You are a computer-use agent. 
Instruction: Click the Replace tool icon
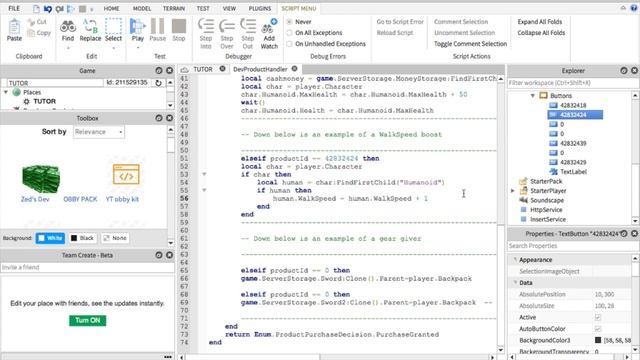point(90,26)
